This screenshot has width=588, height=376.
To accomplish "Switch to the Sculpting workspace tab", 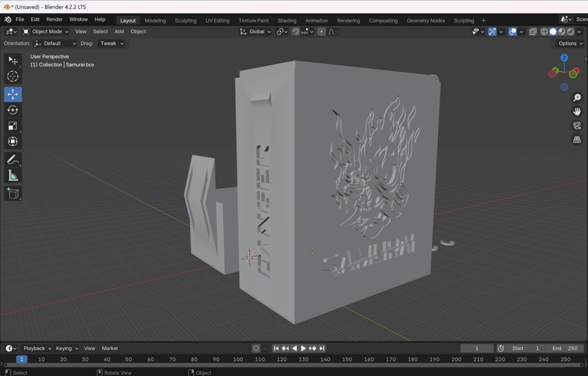I will click(185, 21).
